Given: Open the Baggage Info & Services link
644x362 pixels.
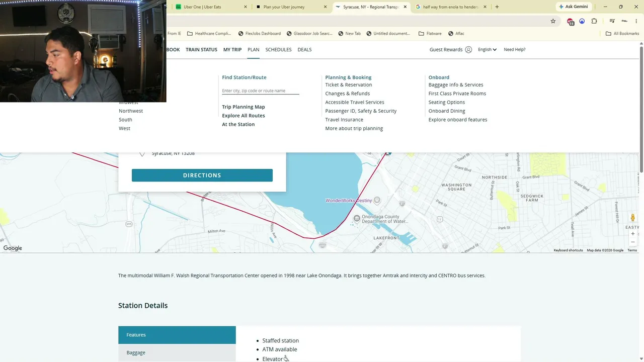Looking at the screenshot, I should point(456,85).
